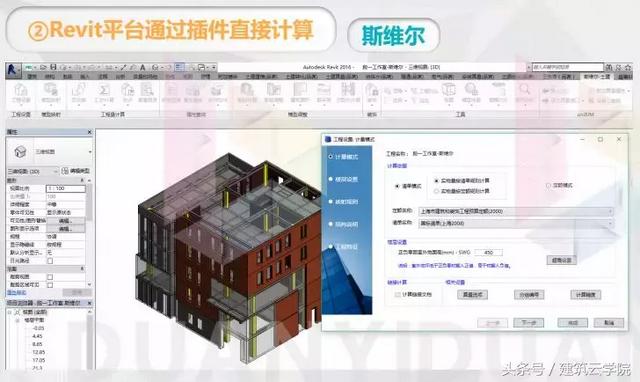Click the 3D house thumbnail in Properties type selector
Image resolution: width=640 pixels, height=382 pixels.
pyautogui.click(x=20, y=152)
